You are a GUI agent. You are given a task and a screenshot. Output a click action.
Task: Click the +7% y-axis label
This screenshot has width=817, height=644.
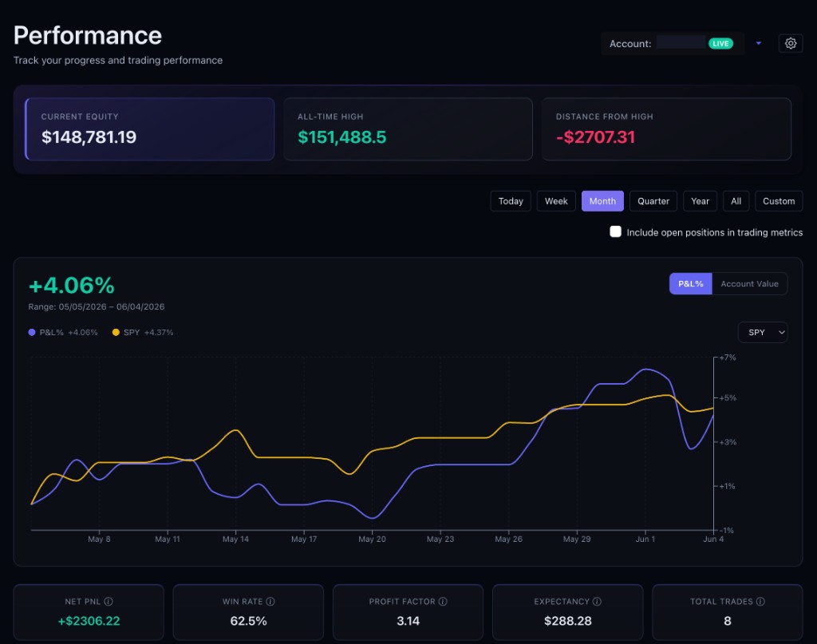coord(728,358)
